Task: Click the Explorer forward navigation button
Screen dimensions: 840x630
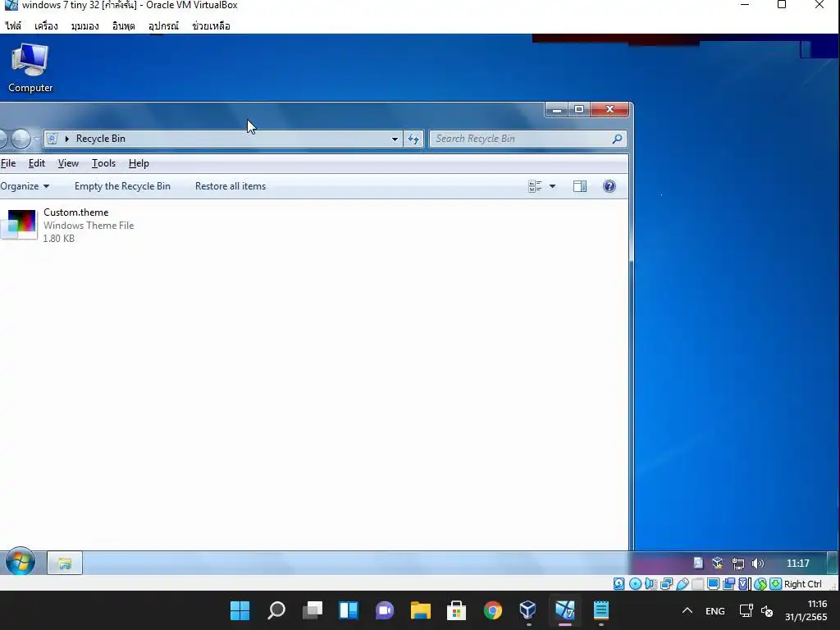Action: [21, 139]
